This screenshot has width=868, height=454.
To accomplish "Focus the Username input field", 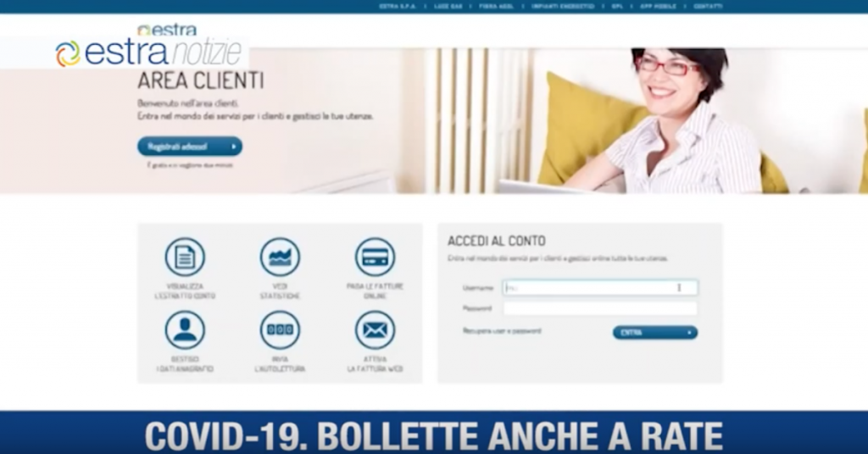I will (x=600, y=287).
